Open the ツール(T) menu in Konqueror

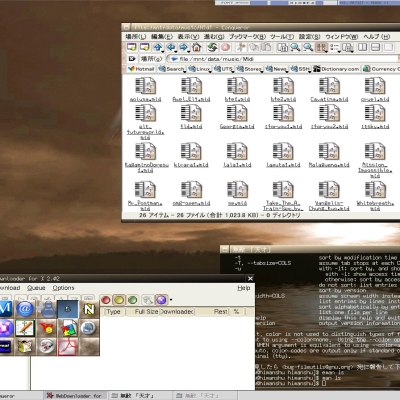point(282,36)
